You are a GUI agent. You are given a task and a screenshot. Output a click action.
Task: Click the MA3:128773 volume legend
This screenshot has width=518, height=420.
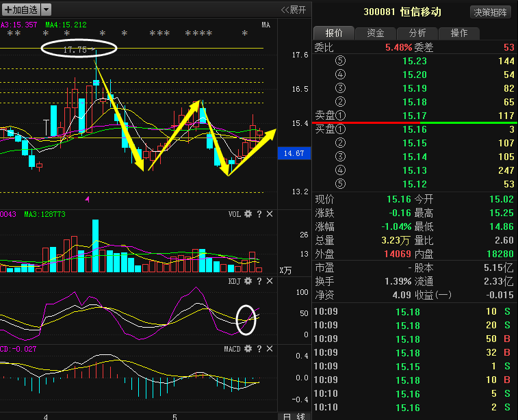[x=45, y=214]
